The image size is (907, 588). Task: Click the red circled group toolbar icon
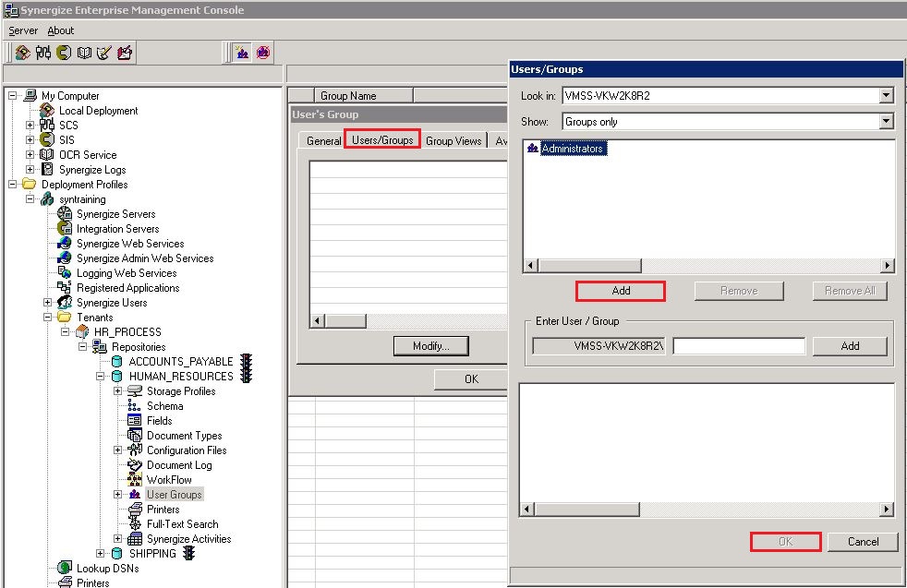tap(263, 53)
